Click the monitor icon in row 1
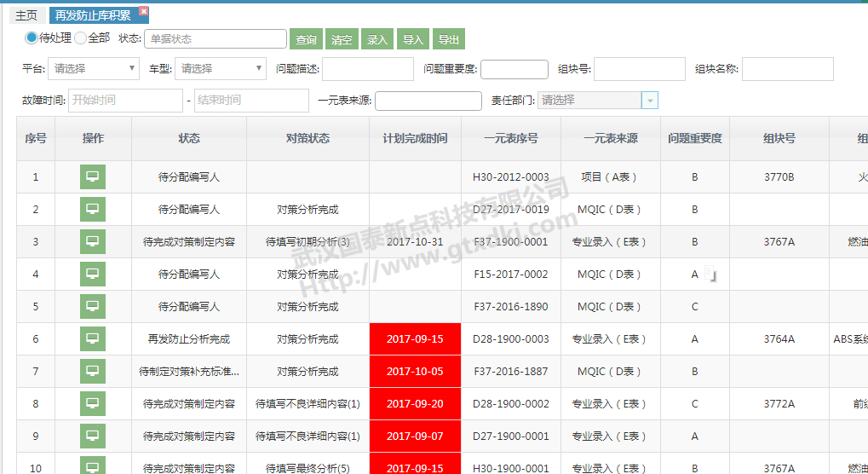Image resolution: width=868 pixels, height=474 pixels. (93, 177)
